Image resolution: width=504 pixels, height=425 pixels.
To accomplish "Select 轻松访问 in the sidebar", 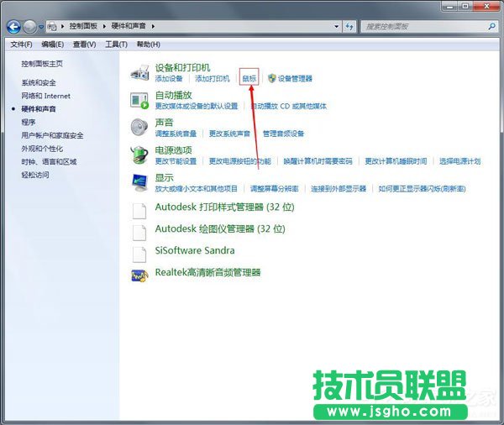I will (35, 175).
